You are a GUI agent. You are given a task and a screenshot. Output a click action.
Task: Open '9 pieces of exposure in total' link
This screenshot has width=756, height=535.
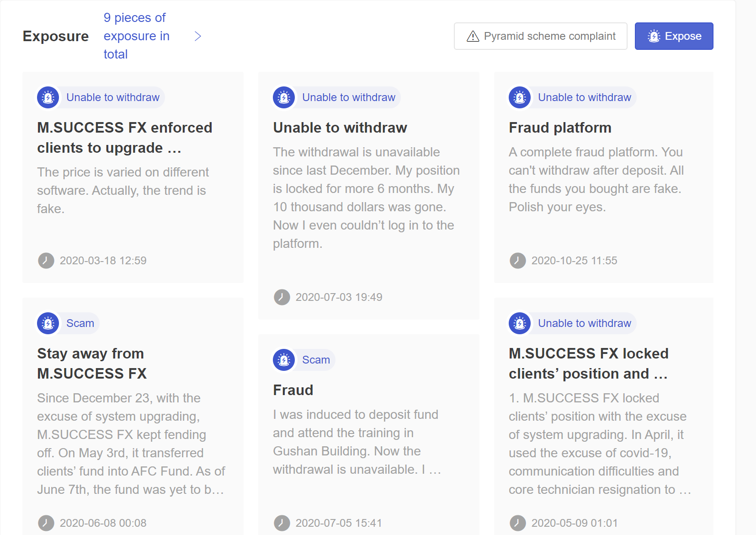click(137, 36)
